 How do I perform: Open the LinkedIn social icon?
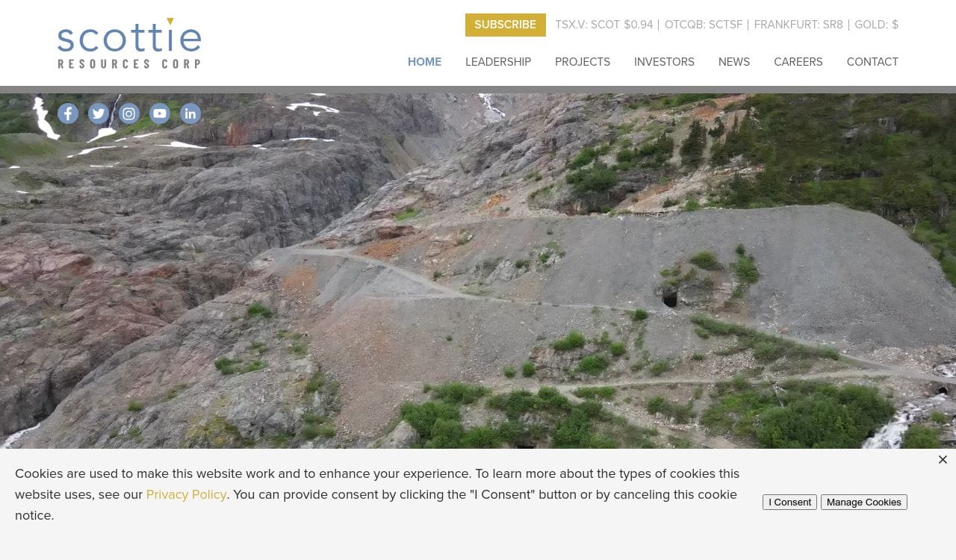coord(190,113)
